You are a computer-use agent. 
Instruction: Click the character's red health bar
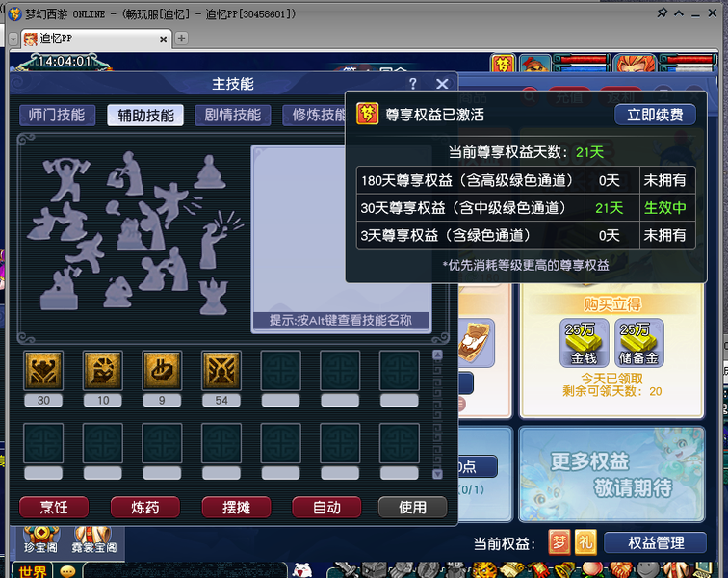pos(690,59)
